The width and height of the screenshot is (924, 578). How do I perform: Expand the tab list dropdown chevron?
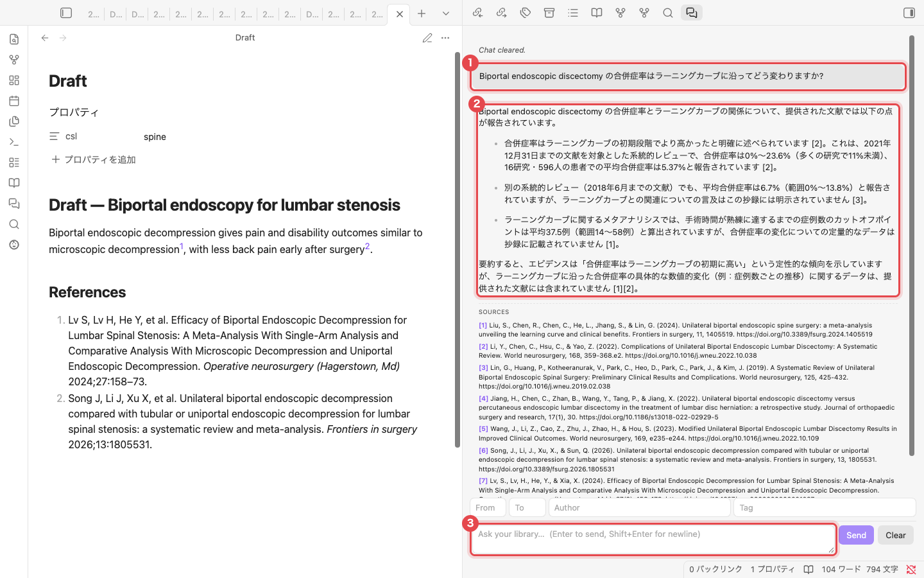[446, 13]
